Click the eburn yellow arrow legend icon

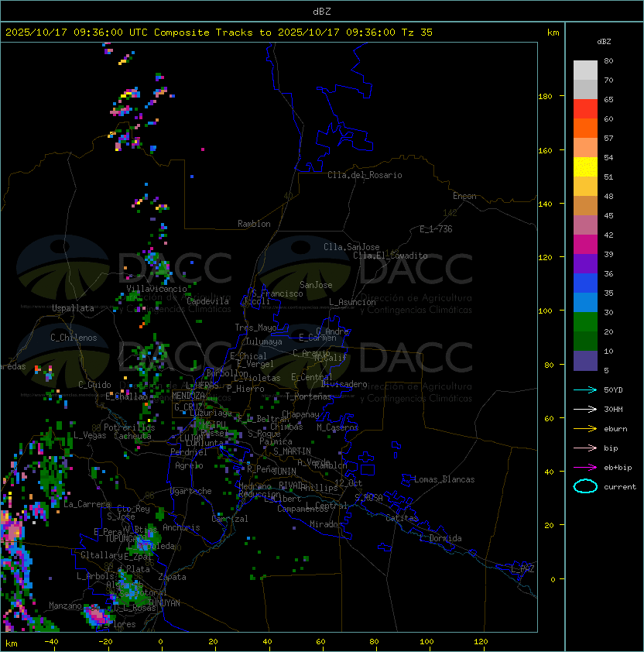pos(585,429)
